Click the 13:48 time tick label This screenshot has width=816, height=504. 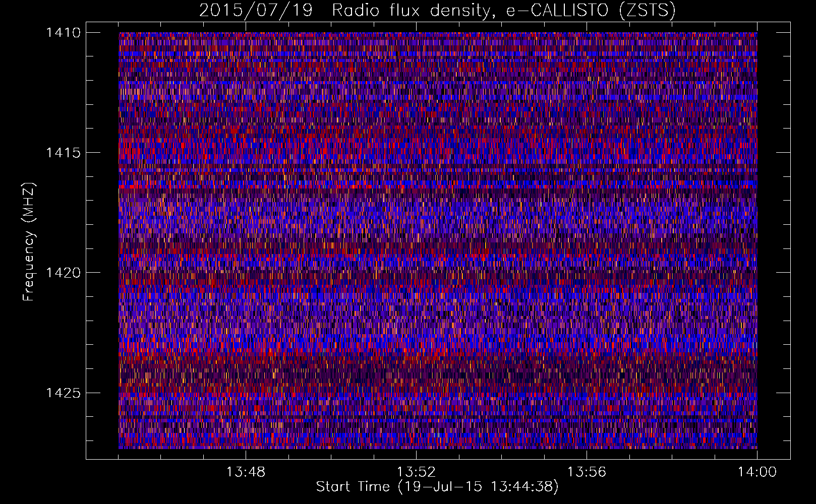coord(246,472)
